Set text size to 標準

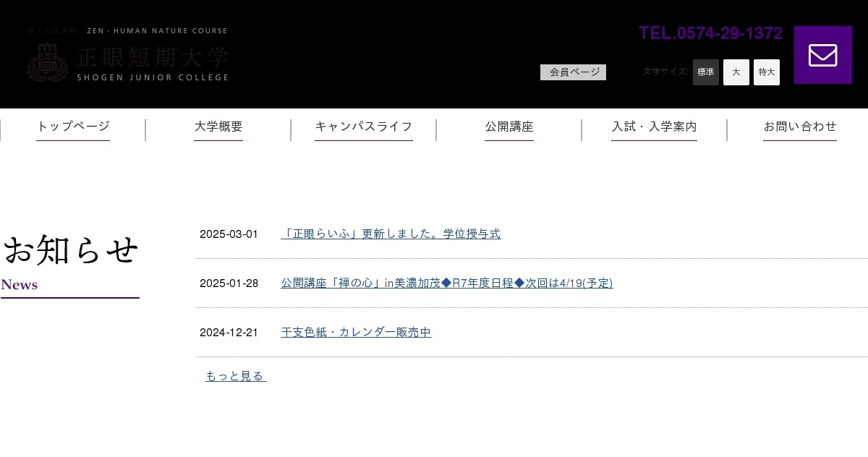[706, 72]
